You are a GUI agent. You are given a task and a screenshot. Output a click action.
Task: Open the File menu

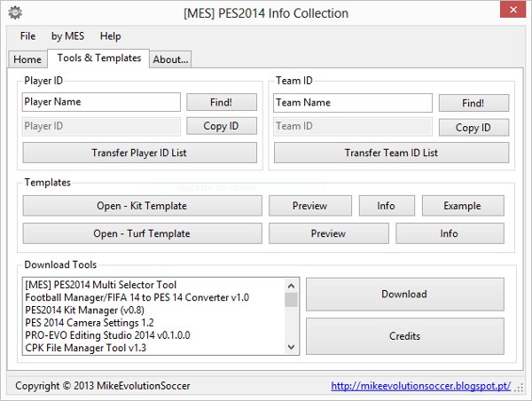click(x=27, y=36)
